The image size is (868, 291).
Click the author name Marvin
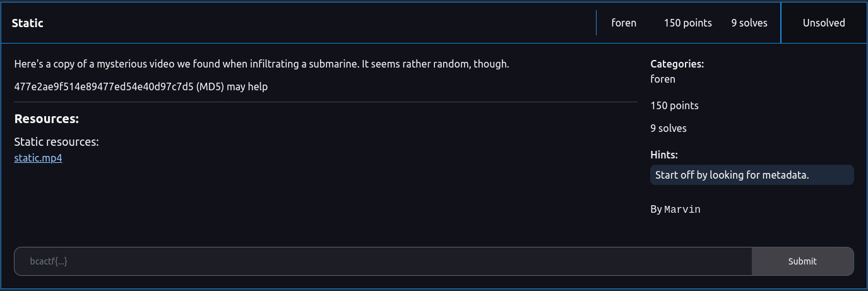682,209
